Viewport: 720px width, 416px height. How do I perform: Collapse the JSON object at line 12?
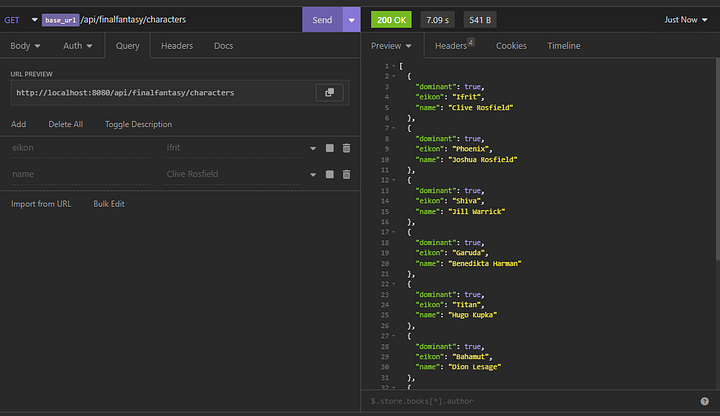click(x=394, y=180)
